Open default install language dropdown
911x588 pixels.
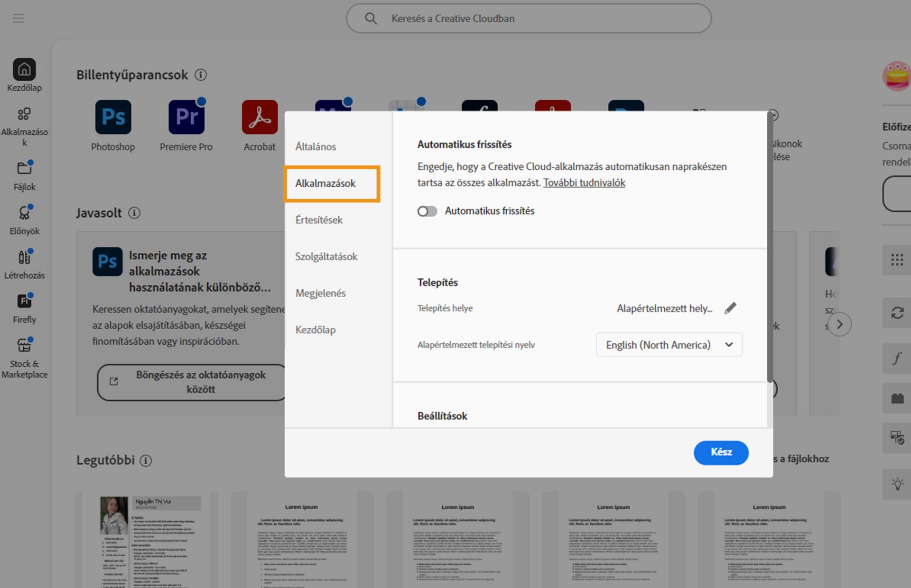click(669, 345)
